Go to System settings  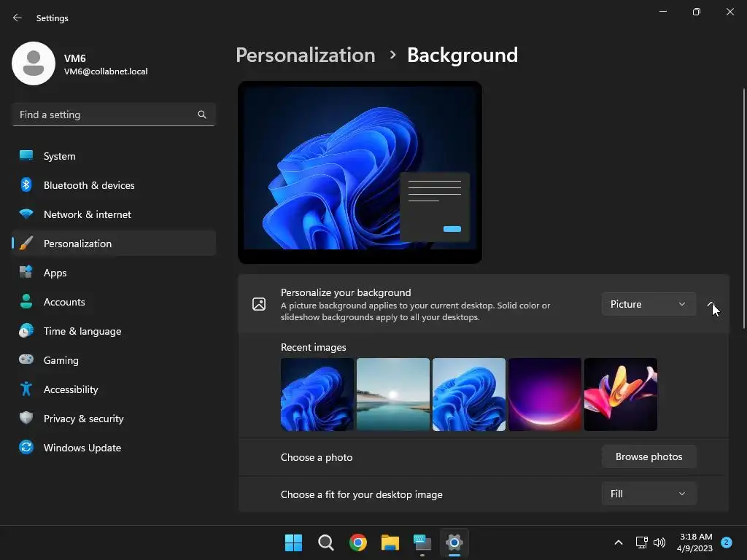click(114, 156)
